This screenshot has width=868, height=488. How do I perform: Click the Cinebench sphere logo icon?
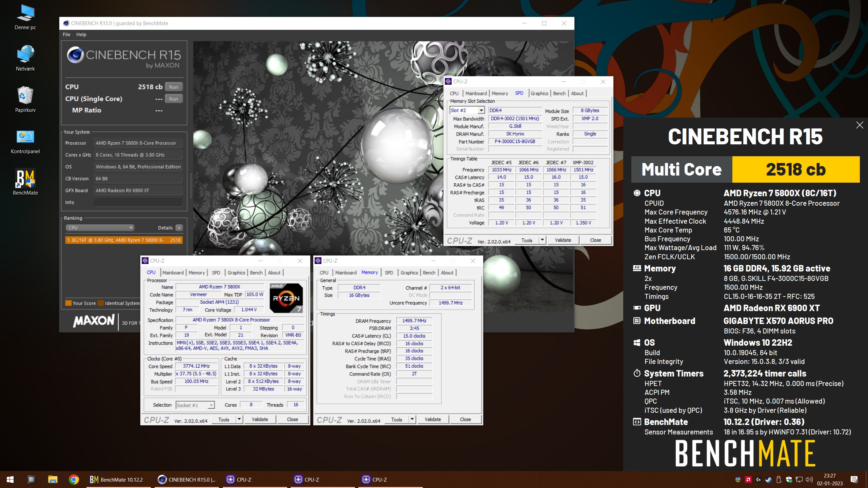click(75, 55)
